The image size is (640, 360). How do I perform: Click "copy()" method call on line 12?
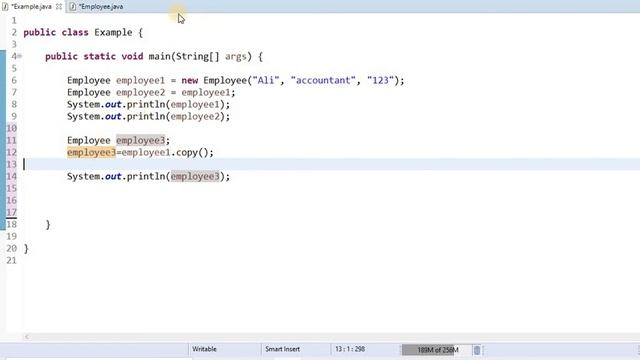(x=192, y=152)
